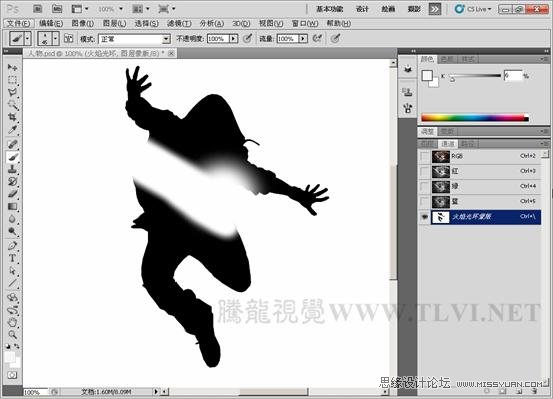This screenshot has width=553, height=399.
Task: Launch Bridge from the application bar
Action: (38, 9)
